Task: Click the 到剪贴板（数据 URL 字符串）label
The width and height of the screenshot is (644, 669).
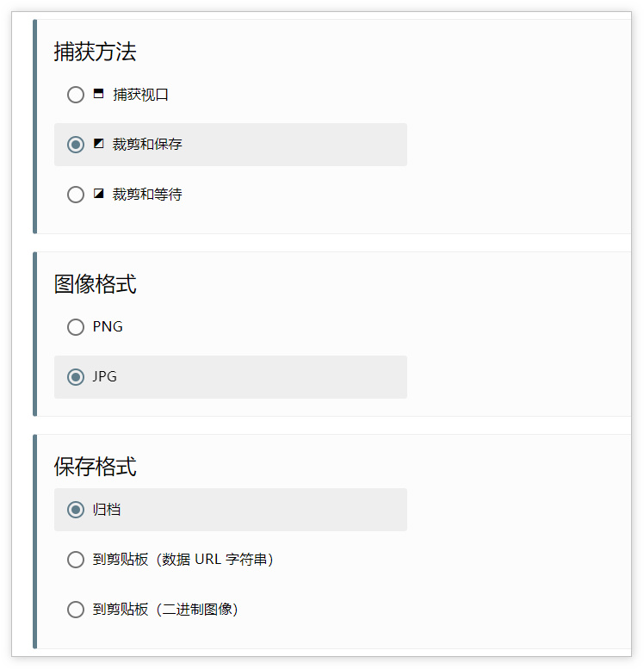Action: click(x=183, y=560)
